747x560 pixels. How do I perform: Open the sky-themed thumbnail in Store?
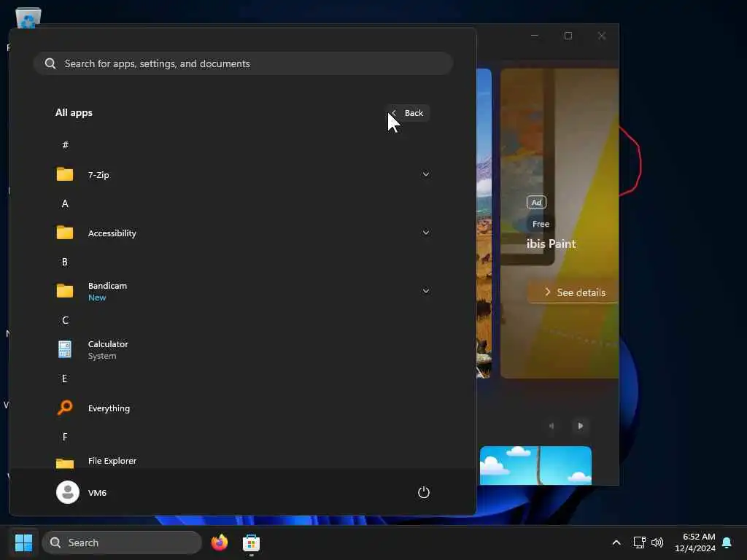coord(535,465)
